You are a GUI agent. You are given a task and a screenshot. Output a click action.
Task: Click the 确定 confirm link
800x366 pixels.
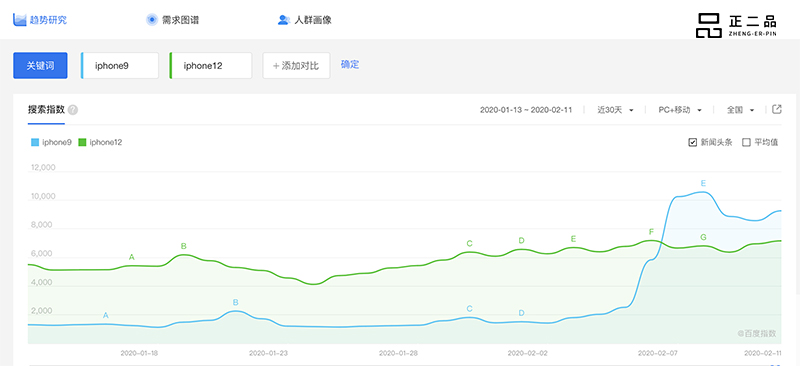350,65
